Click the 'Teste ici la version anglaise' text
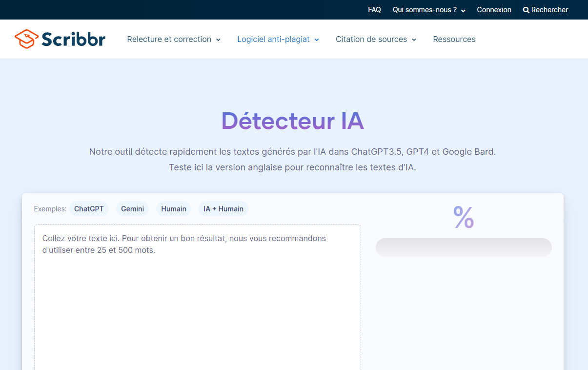The image size is (588, 370). [x=292, y=167]
